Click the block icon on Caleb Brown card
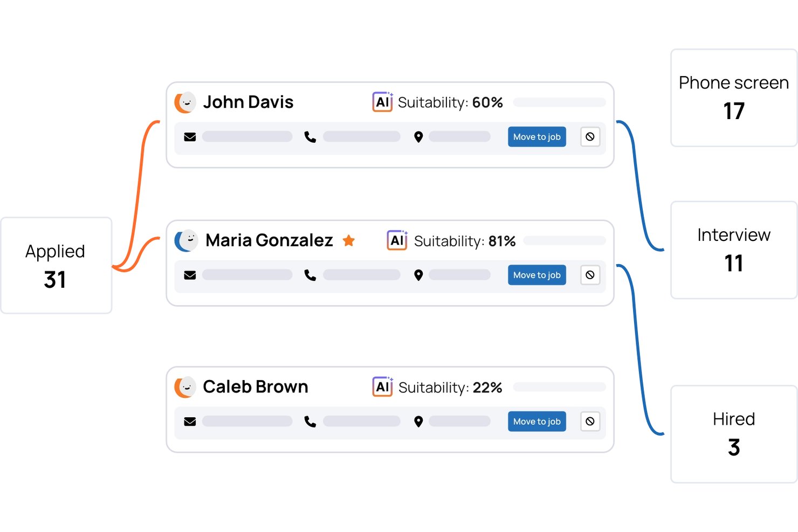The image size is (798, 532). (590, 422)
